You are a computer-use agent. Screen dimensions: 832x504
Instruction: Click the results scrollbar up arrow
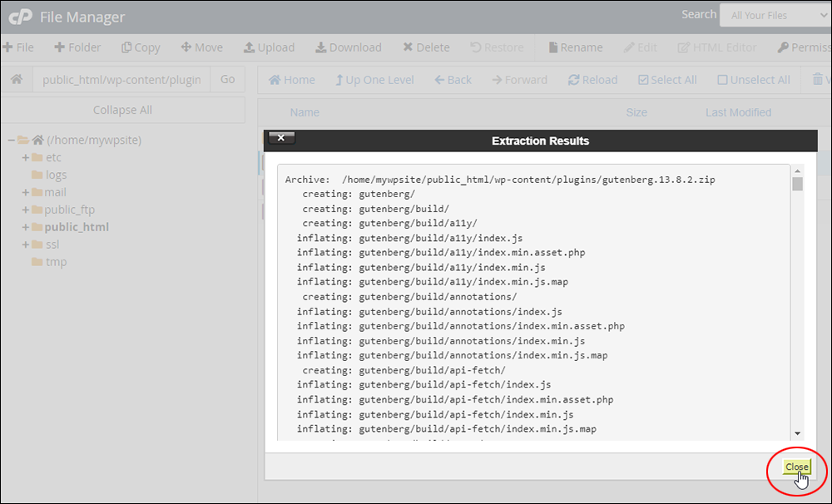point(798,170)
